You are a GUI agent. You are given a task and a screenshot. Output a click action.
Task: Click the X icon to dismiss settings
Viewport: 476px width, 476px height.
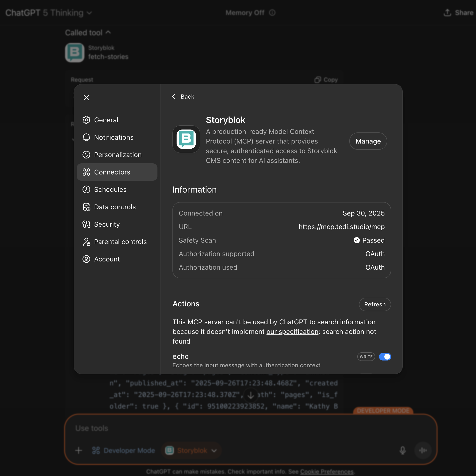click(86, 98)
